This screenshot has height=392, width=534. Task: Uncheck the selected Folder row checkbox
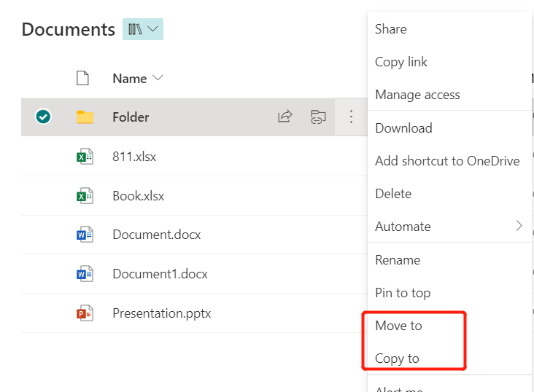43,117
